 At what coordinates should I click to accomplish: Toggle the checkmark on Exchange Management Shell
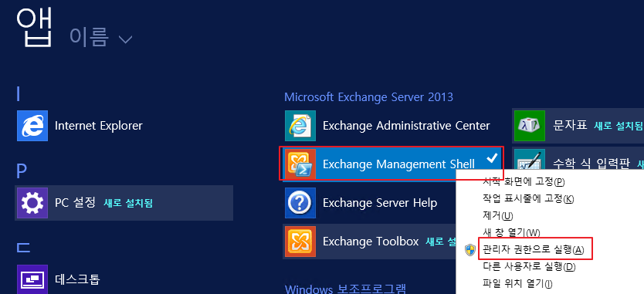pos(492,158)
